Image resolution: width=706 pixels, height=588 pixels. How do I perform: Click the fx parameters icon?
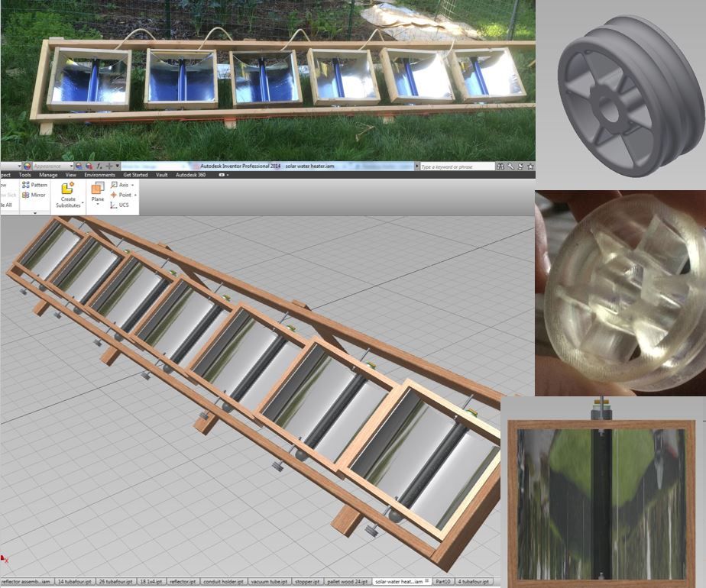99,166
